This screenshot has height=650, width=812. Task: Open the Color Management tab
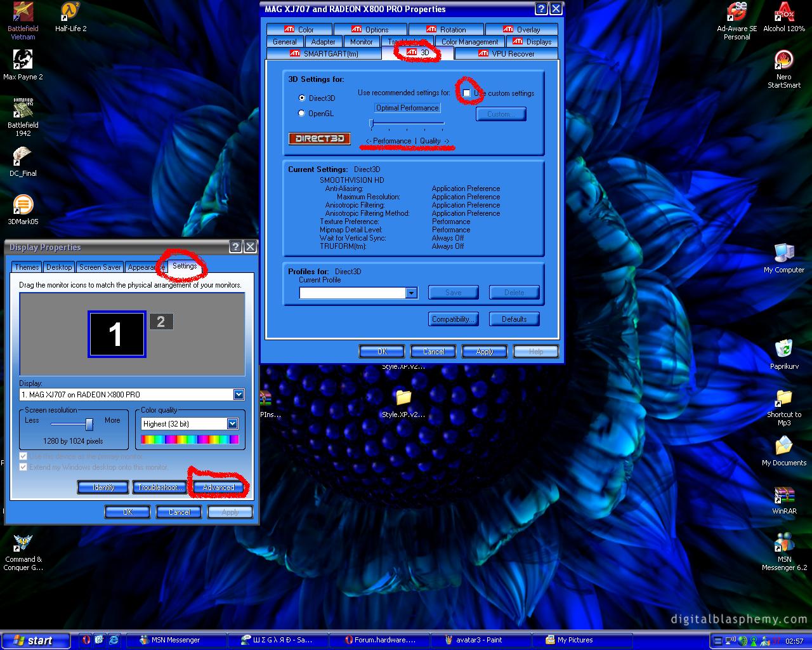470,41
